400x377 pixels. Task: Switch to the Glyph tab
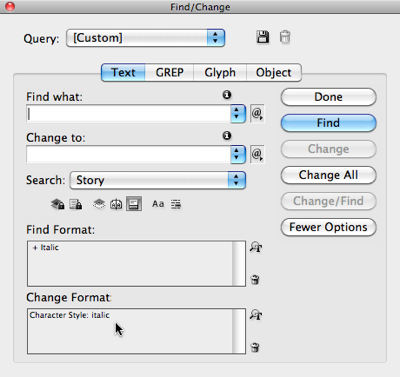220,72
